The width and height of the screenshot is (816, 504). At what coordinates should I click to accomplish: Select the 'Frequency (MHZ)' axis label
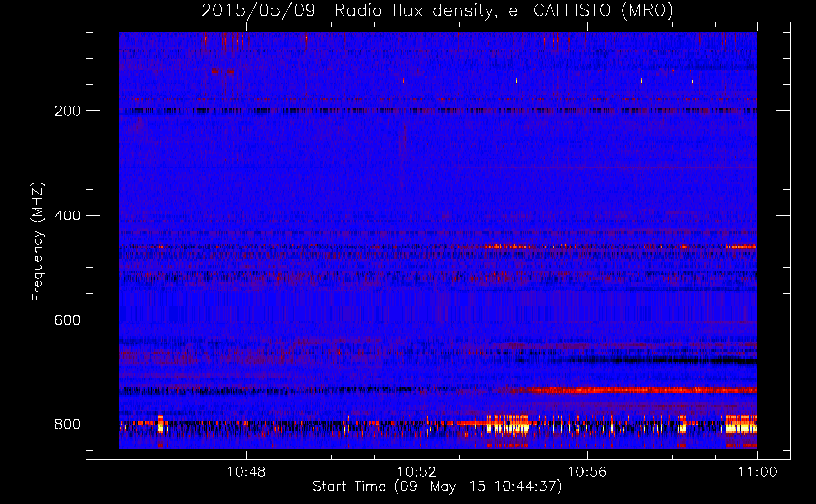38,241
